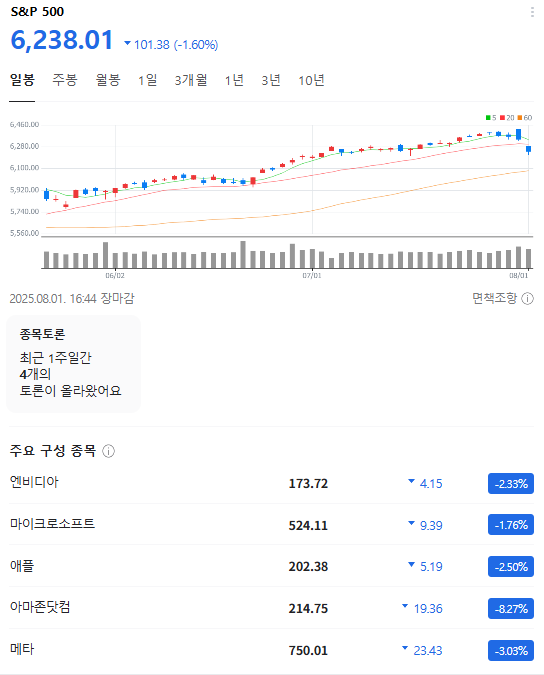Select the 일봉 chart tab
The width and height of the screenshot is (544, 675).
pyautogui.click(x=22, y=80)
